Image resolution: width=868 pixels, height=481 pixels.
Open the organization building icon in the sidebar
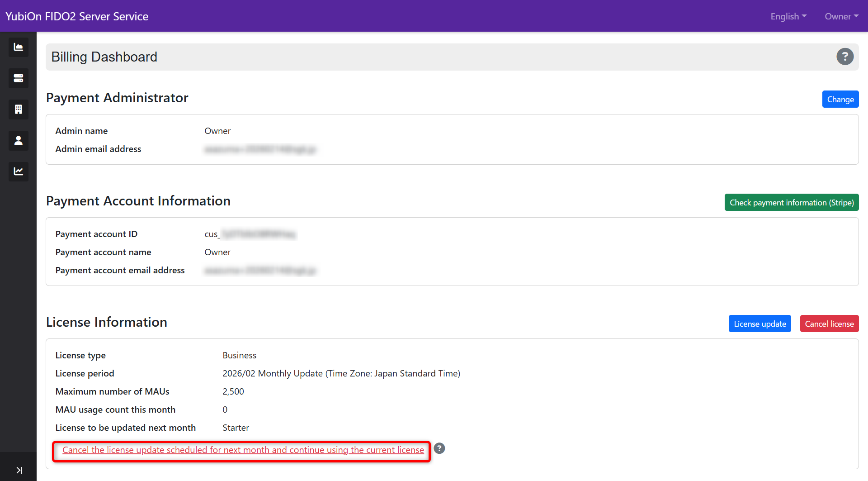pyautogui.click(x=18, y=109)
